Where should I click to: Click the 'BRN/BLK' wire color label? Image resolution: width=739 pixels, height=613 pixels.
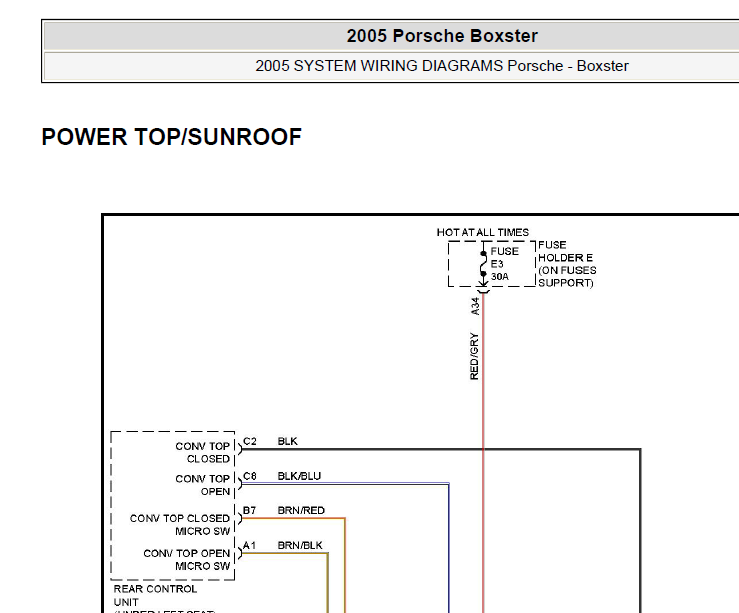click(x=300, y=546)
